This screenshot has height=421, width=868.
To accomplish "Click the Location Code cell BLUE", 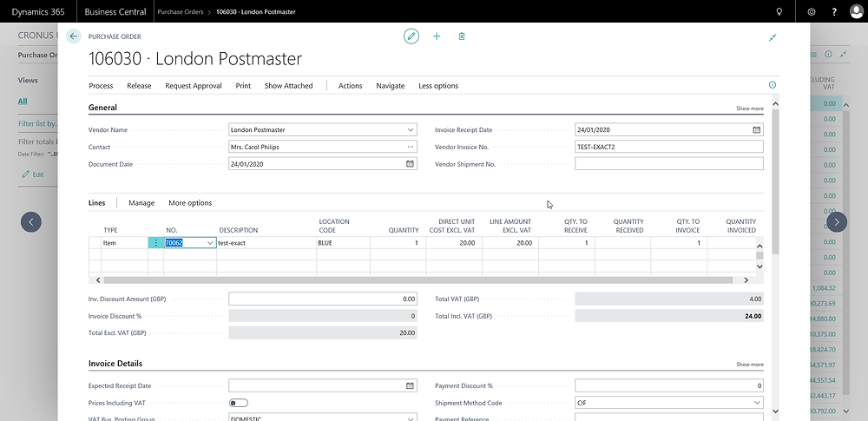I will (x=343, y=243).
